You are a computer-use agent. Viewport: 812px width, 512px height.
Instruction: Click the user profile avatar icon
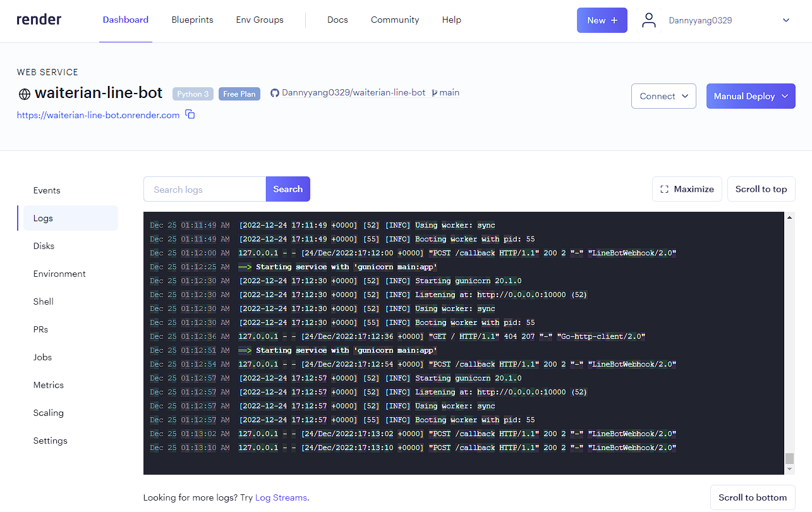649,20
